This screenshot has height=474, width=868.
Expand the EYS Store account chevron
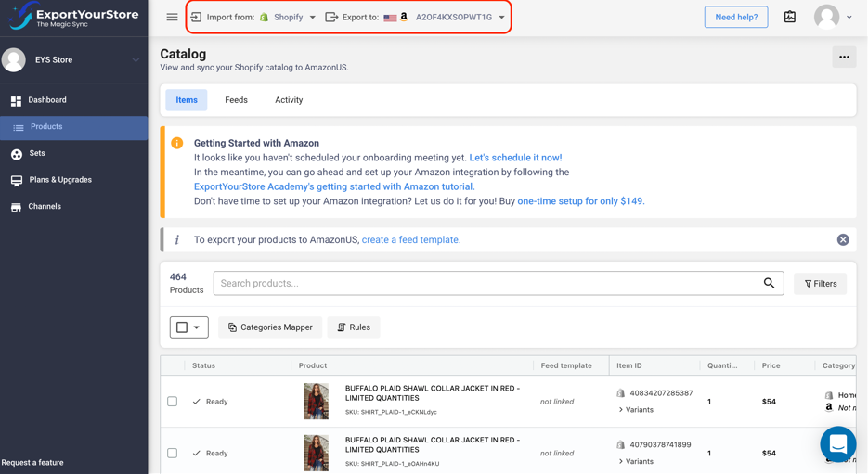[x=136, y=59]
